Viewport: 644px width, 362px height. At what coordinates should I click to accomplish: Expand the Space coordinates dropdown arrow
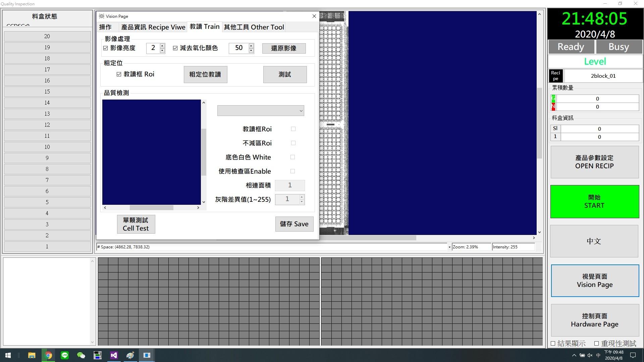point(449,247)
